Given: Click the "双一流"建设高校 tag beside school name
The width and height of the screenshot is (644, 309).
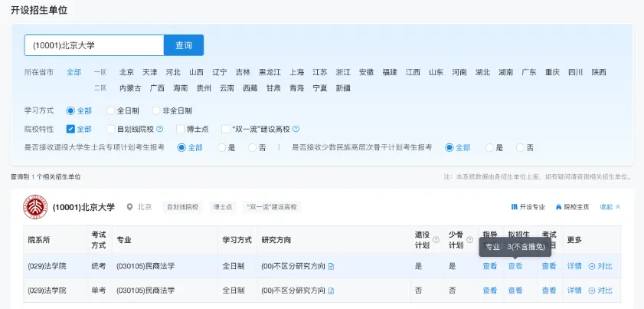Looking at the screenshot, I should click(272, 207).
